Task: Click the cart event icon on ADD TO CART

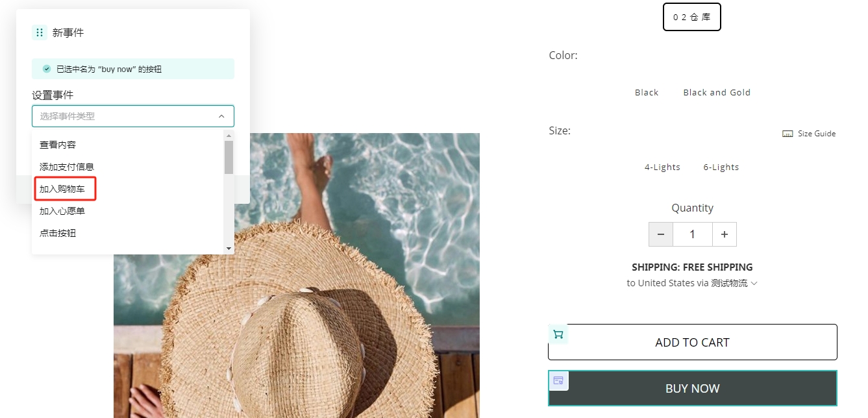Action: point(558,334)
